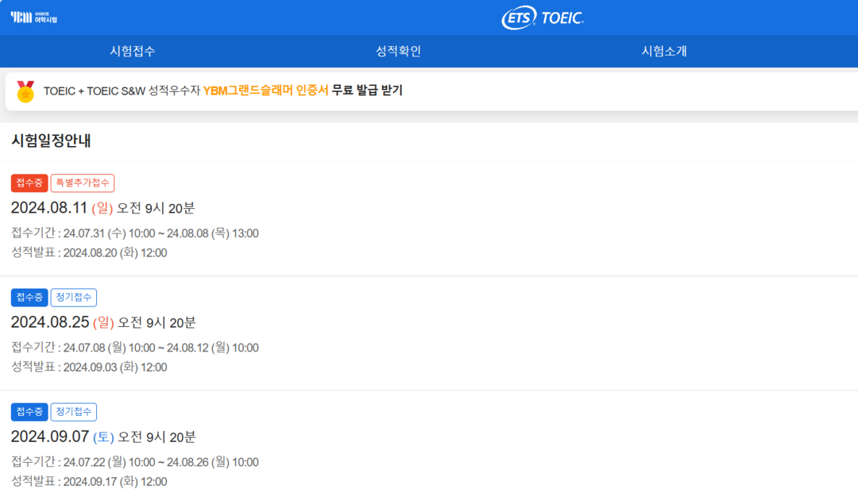Click the red 접수중 badge for 08.11 exam
Image resolution: width=858 pixels, height=504 pixels.
(29, 183)
